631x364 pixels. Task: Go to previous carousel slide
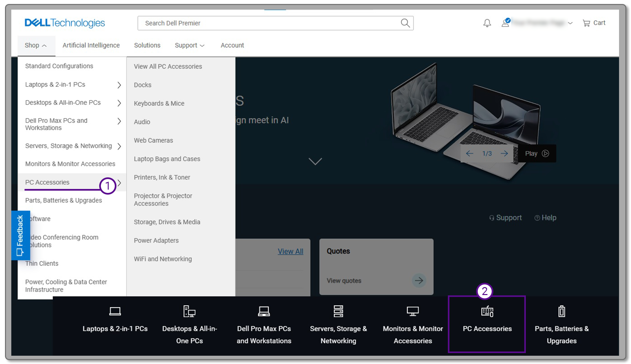tap(469, 153)
